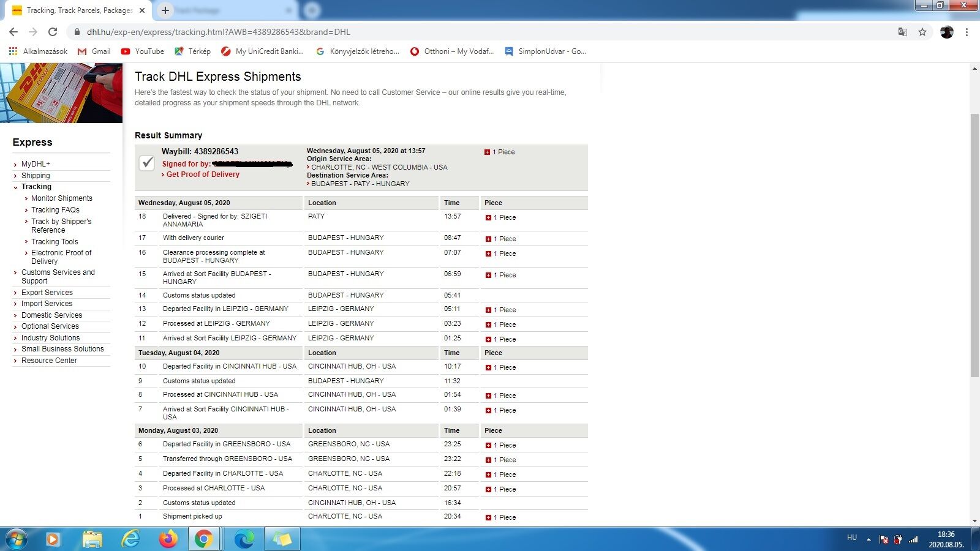Open the YouTube bookmark
Image resolution: width=980 pixels, height=551 pixels.
pos(143,51)
